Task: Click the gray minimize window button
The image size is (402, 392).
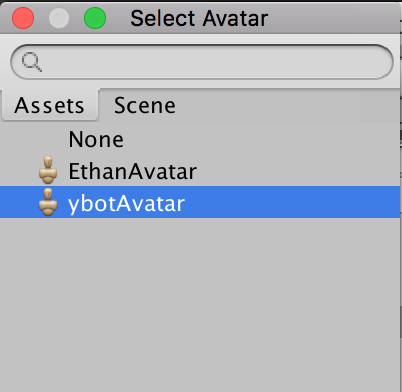Action: point(59,18)
